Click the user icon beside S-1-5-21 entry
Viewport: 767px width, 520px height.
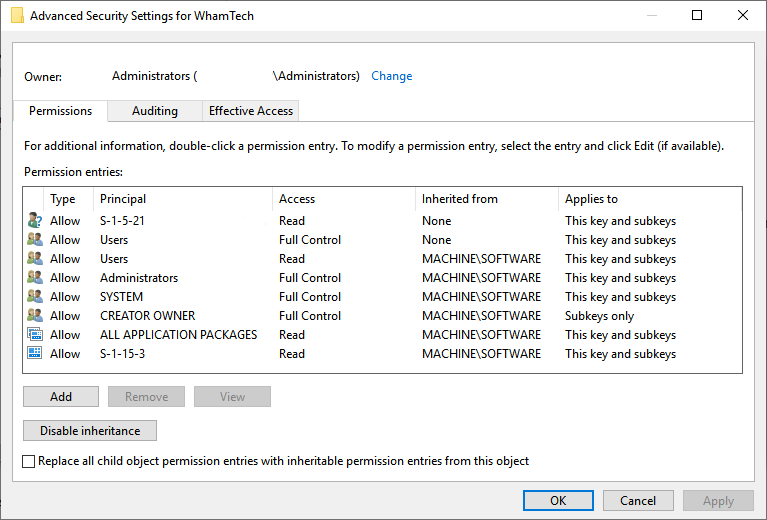coord(35,221)
